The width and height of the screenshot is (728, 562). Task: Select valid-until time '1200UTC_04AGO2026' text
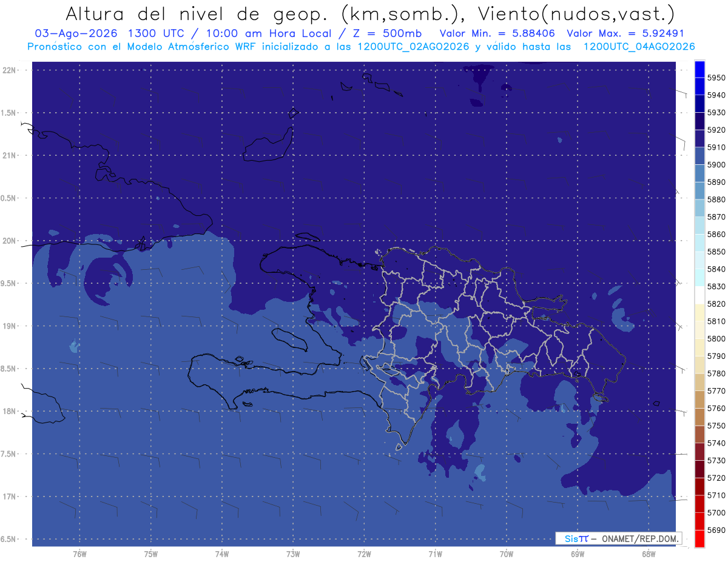639,47
